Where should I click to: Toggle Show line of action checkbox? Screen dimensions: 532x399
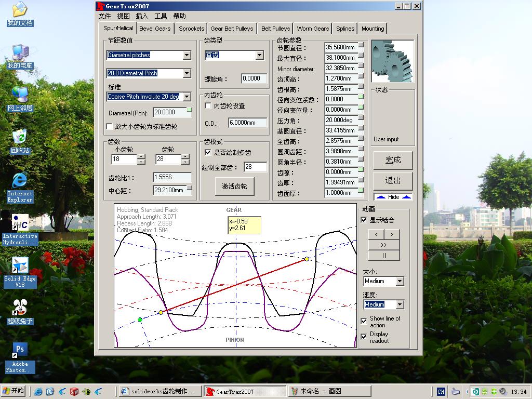tap(364, 321)
